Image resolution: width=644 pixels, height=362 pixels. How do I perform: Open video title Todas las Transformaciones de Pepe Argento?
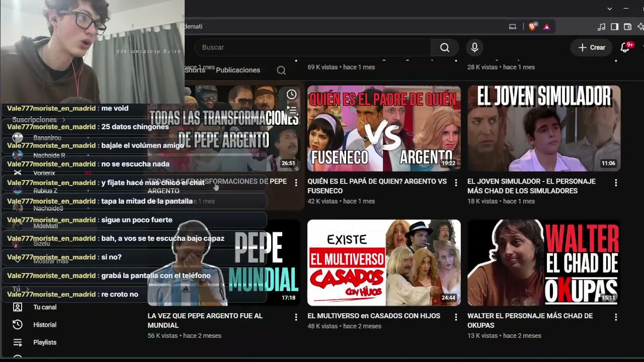pyautogui.click(x=217, y=186)
